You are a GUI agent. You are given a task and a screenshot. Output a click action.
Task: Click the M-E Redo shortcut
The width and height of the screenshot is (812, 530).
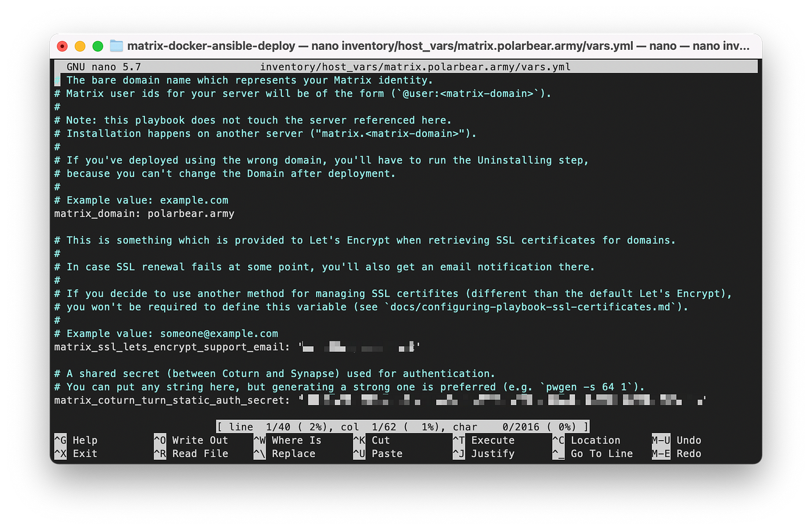(677, 453)
